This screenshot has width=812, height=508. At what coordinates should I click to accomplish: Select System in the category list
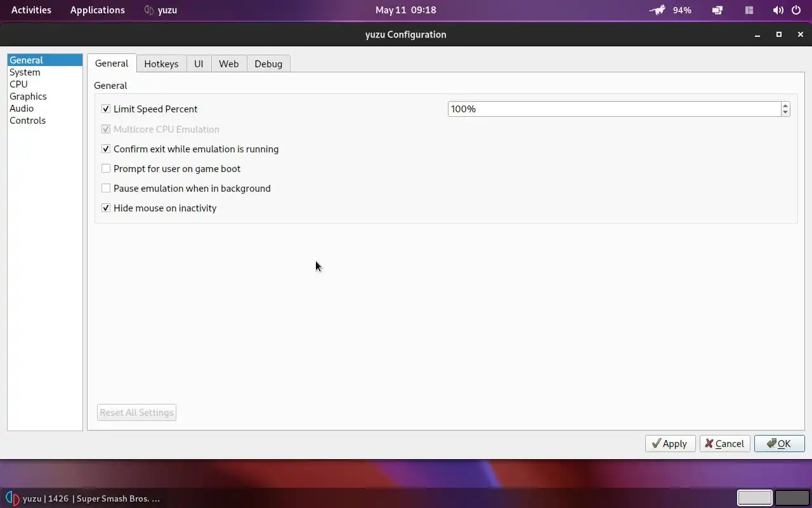coord(45,72)
